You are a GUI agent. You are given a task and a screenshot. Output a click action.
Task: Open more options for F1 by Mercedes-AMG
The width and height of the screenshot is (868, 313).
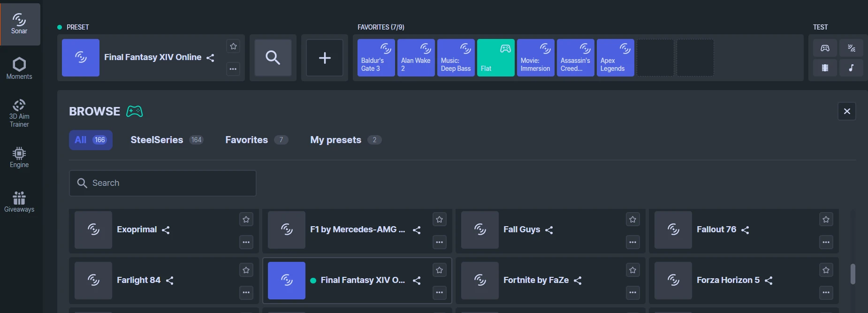point(440,242)
